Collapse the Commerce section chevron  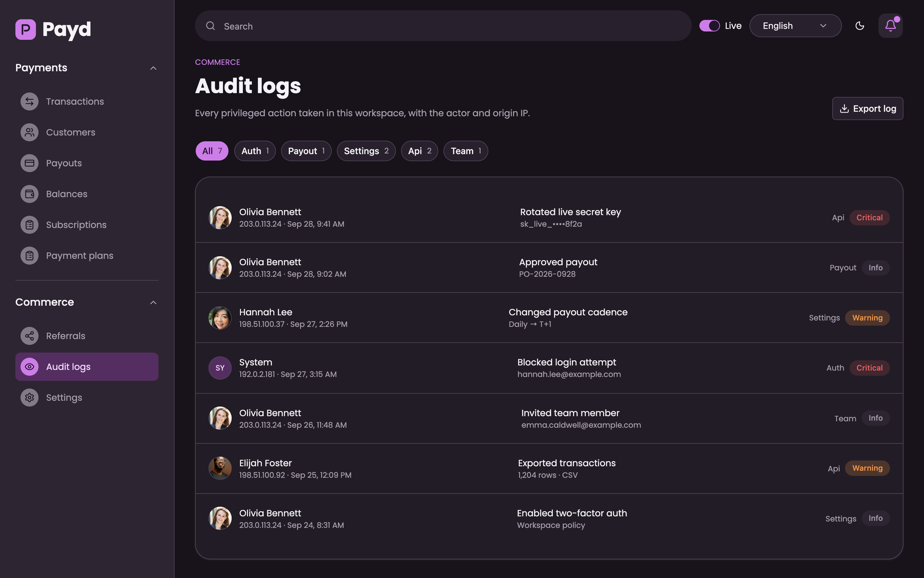(x=153, y=302)
